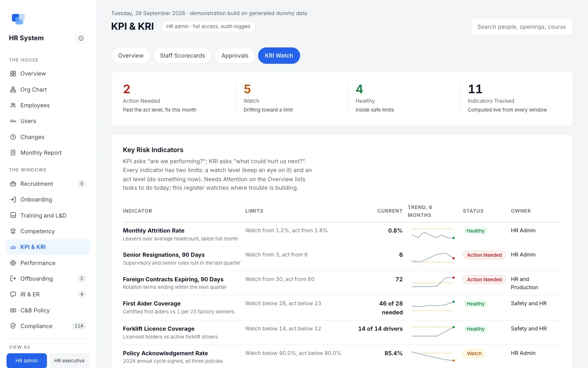Click the Overview grid icon in sidebar
The image size is (588, 368).
click(x=13, y=74)
